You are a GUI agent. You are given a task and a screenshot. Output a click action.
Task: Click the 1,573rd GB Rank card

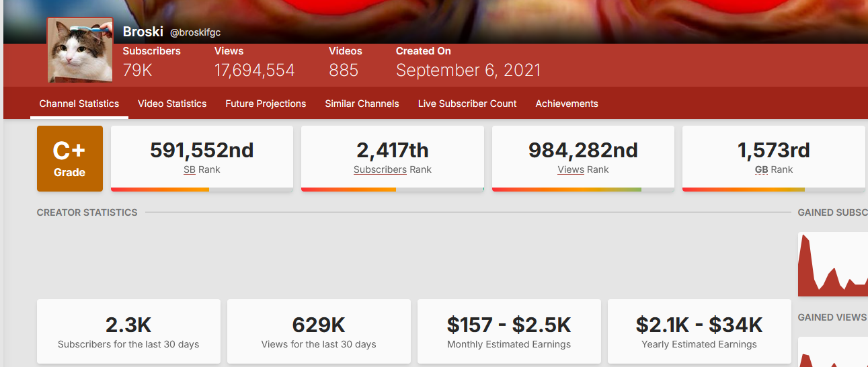click(773, 159)
